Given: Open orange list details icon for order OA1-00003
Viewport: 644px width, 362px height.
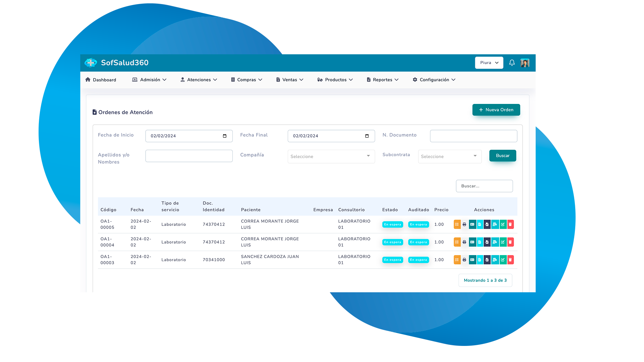Looking at the screenshot, I should pos(457,260).
